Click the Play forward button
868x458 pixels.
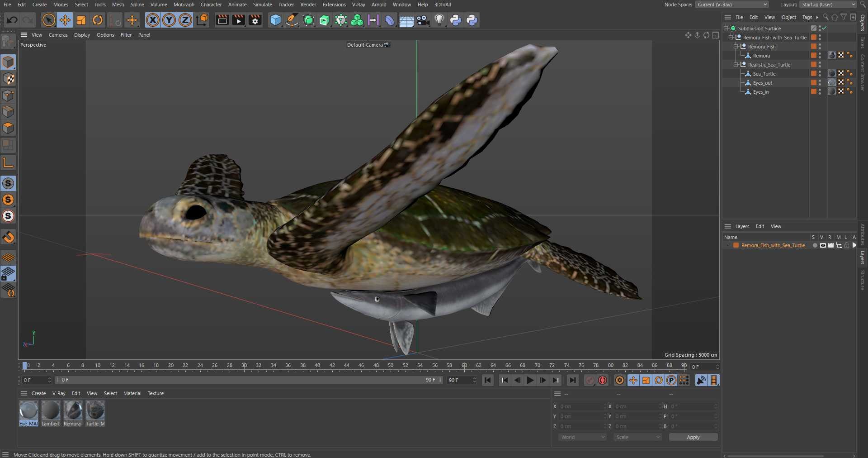530,380
